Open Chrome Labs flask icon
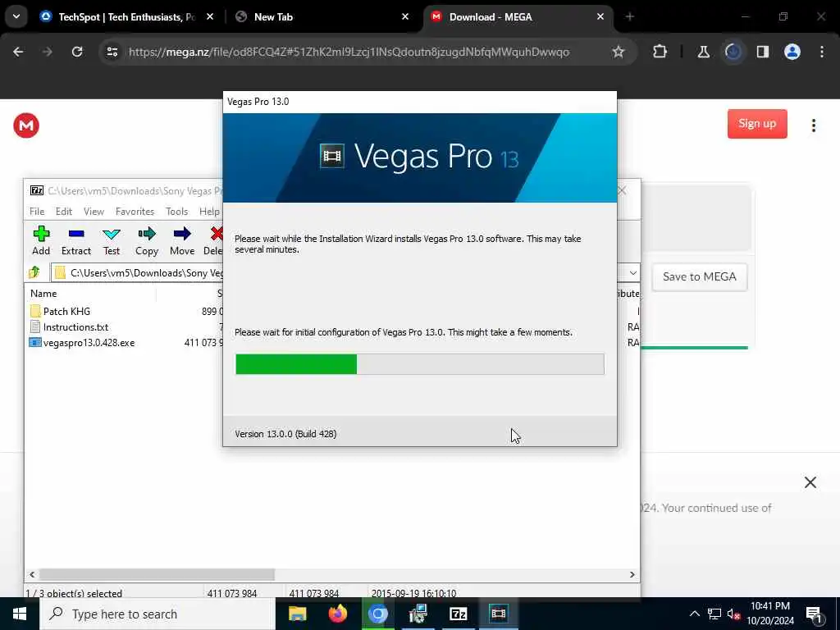Screen dimensions: 840x630 tap(703, 52)
